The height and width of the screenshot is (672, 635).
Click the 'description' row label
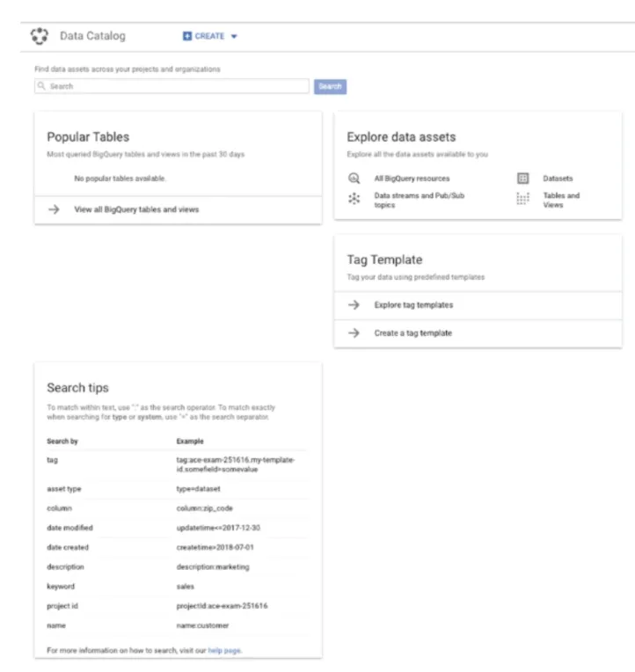(x=66, y=567)
